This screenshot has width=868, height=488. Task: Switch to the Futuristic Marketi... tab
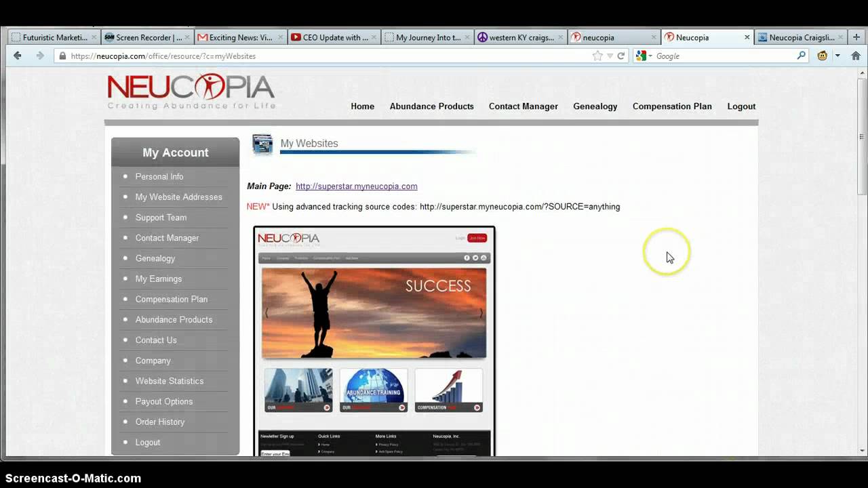[55, 37]
